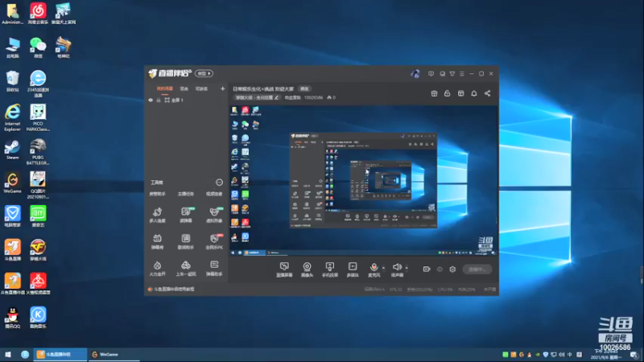Select the 全屏1 source row
The width and height of the screenshot is (644, 362).
click(187, 100)
